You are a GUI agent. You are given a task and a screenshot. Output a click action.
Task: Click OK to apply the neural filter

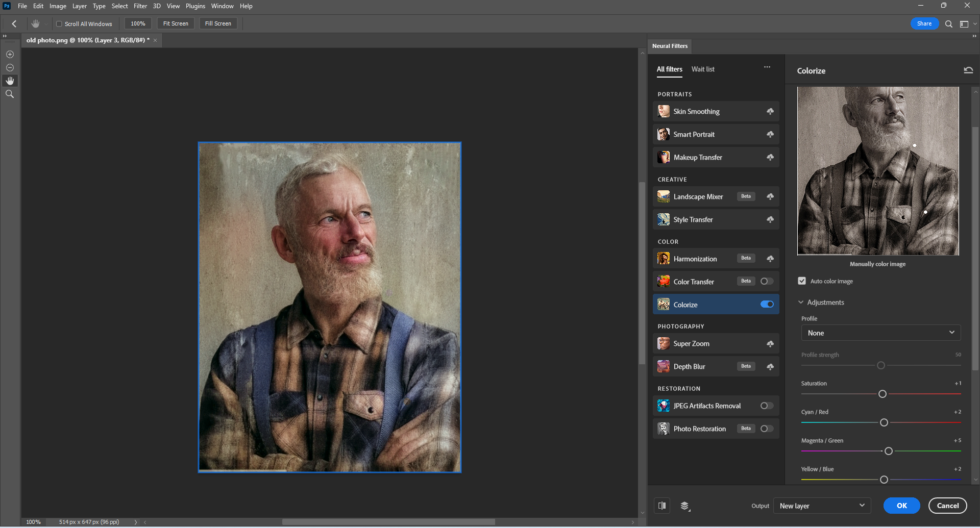click(x=901, y=506)
